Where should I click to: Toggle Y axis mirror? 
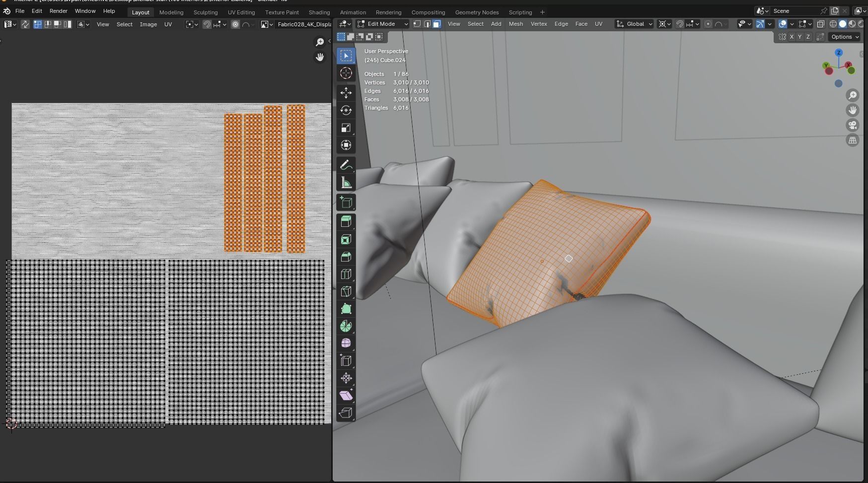point(799,37)
